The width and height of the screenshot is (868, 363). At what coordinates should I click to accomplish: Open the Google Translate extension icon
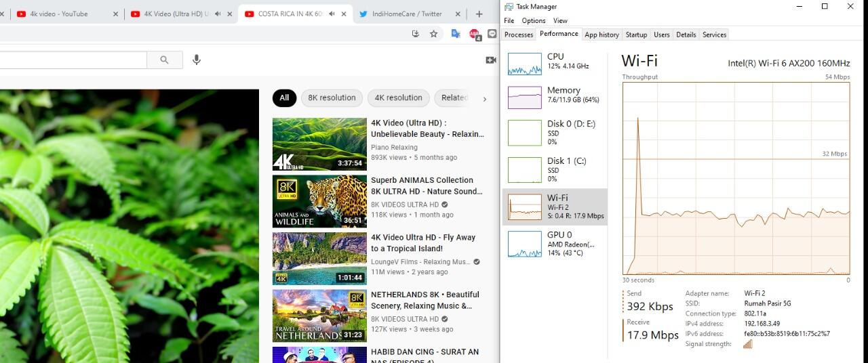(x=456, y=34)
